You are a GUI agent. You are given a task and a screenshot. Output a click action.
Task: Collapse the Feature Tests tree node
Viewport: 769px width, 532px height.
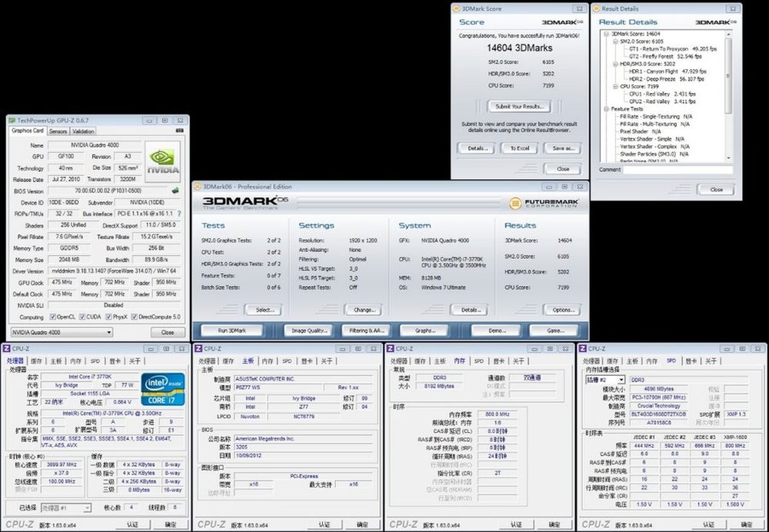point(606,109)
